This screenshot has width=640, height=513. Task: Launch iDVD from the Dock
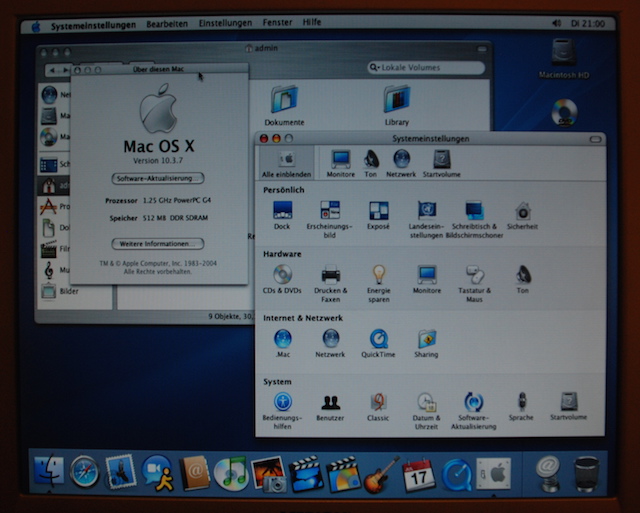[x=344, y=474]
